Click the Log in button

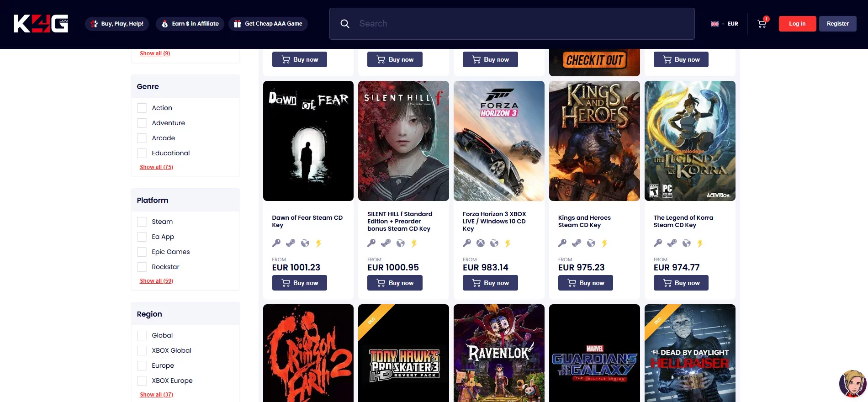[797, 24]
